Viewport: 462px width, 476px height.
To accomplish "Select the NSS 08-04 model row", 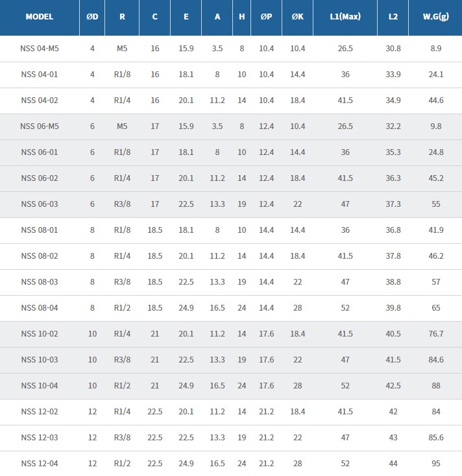I will [40, 308].
